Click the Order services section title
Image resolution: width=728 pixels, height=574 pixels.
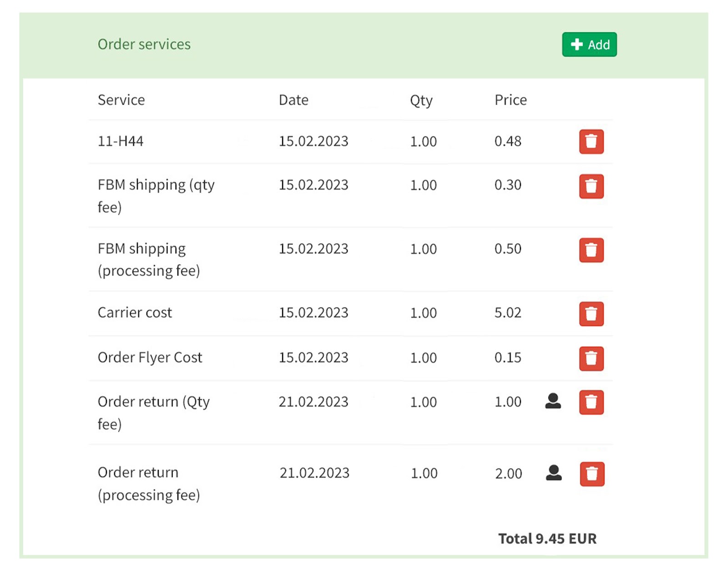coord(144,44)
